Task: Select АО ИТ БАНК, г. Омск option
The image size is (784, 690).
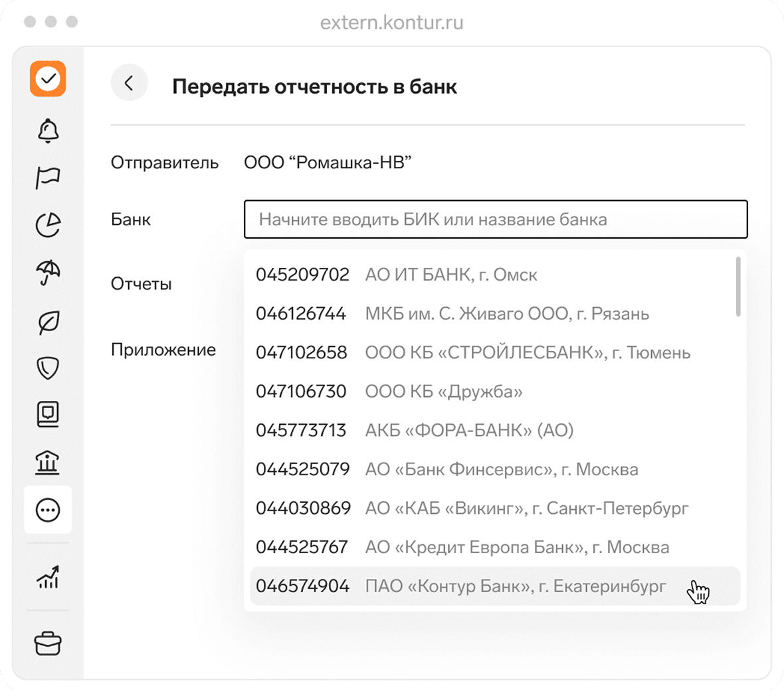Action: 450,275
